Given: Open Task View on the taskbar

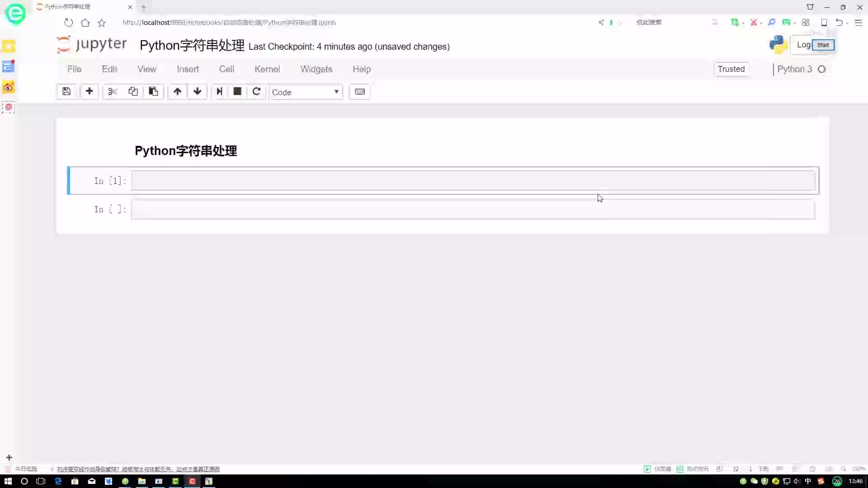Looking at the screenshot, I should (41, 481).
